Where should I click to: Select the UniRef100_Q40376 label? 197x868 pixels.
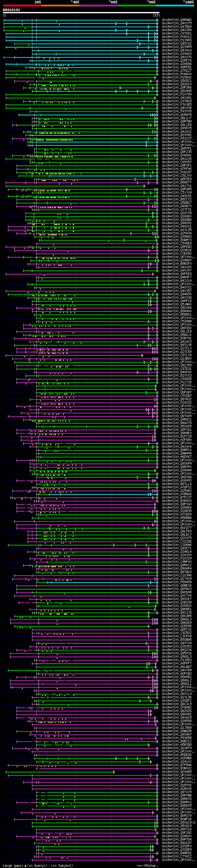pyautogui.click(x=177, y=57)
